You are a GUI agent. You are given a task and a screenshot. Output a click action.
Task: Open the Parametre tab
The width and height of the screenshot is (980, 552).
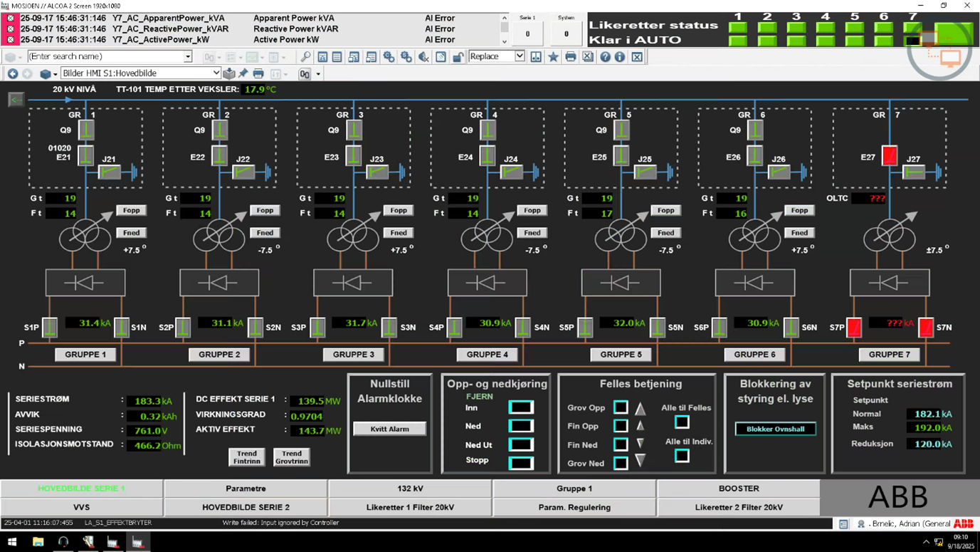[x=246, y=489]
